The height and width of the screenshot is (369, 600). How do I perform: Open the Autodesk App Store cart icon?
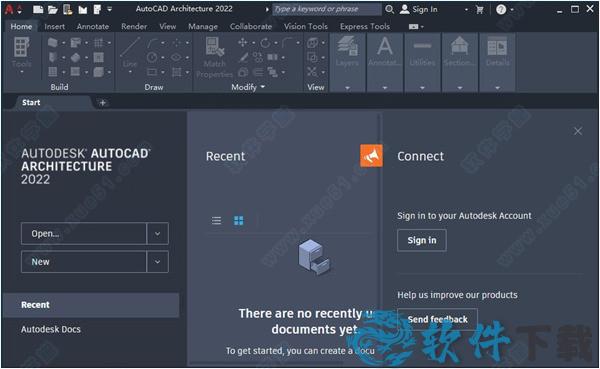(479, 10)
